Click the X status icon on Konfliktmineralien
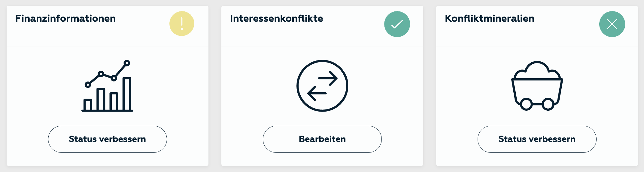 pyautogui.click(x=612, y=24)
